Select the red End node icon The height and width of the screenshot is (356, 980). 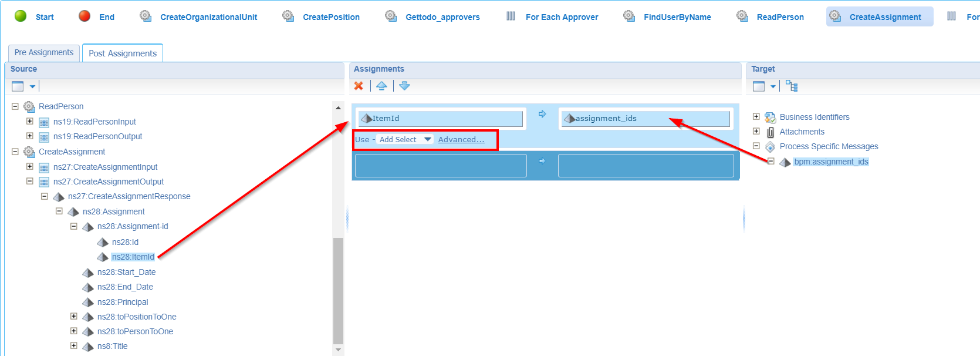(x=85, y=16)
